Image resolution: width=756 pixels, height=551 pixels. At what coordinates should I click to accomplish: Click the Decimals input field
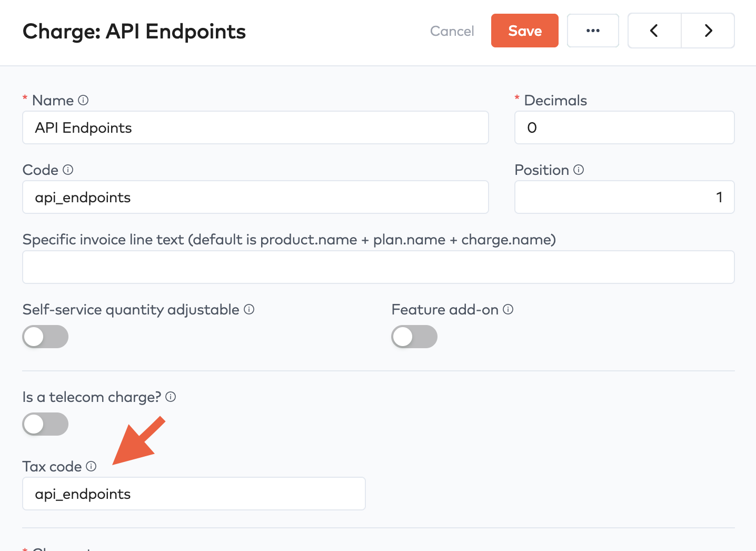point(624,127)
